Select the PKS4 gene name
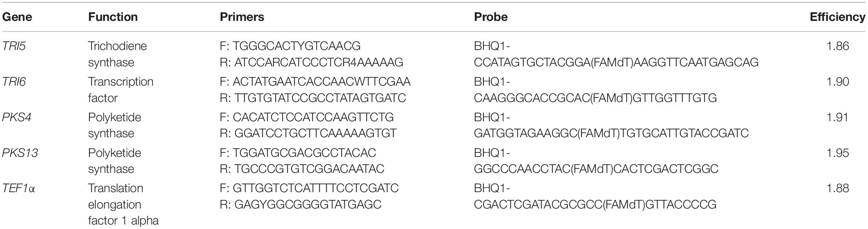 pos(17,117)
